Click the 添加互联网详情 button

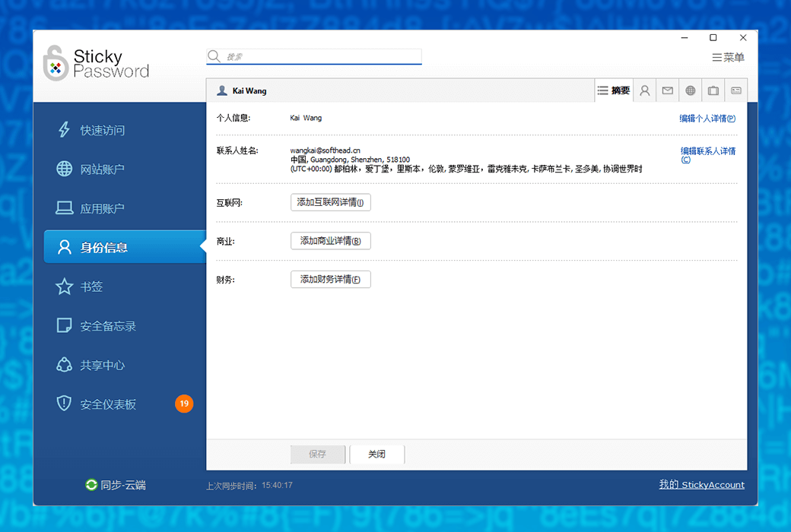point(330,202)
